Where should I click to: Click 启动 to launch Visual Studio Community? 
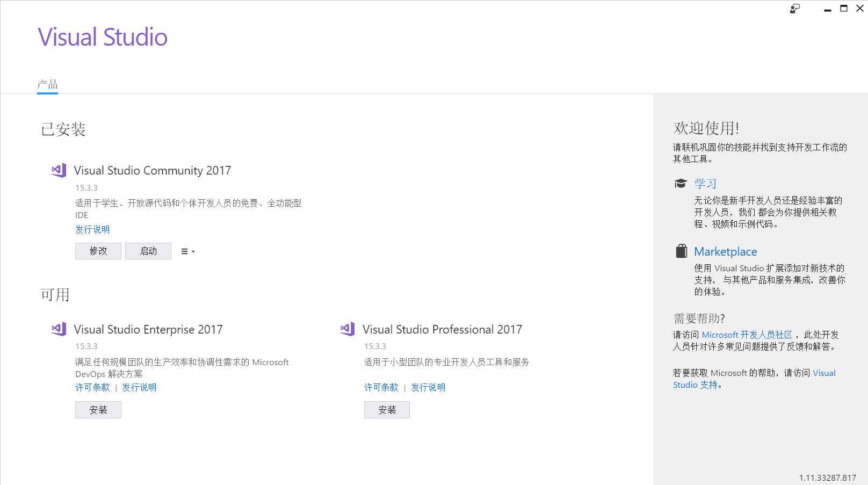pos(148,251)
